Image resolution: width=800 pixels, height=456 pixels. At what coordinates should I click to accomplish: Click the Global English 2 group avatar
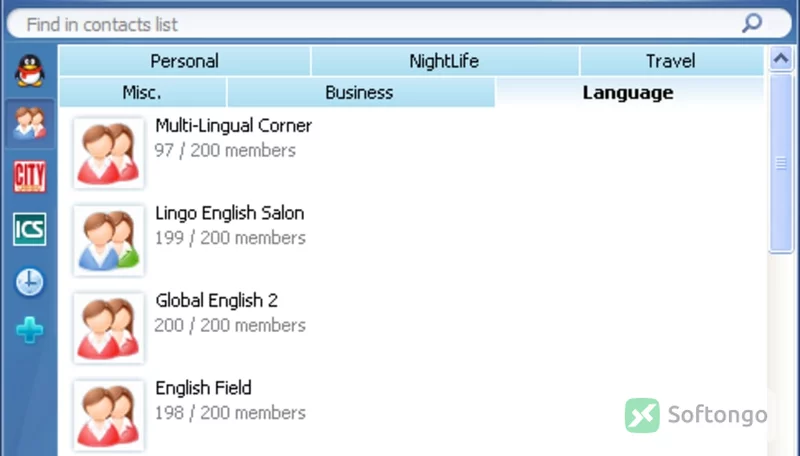[x=108, y=328]
